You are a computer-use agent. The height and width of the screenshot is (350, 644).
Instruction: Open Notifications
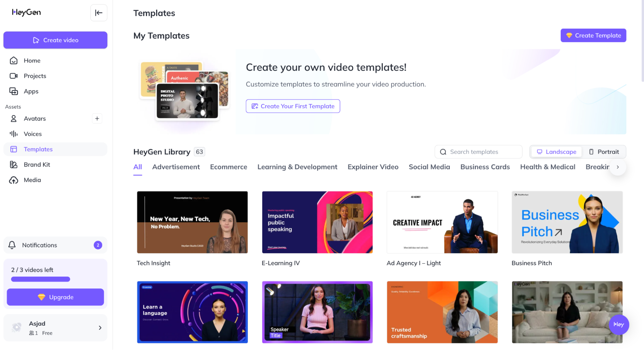pyautogui.click(x=39, y=245)
